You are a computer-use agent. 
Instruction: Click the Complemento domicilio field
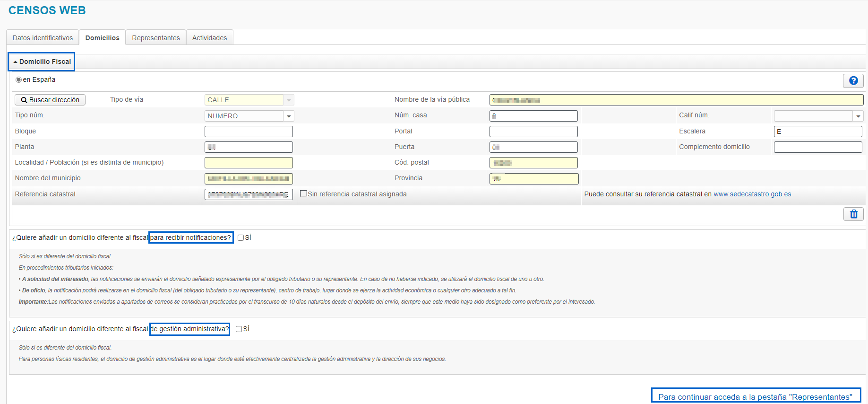click(x=818, y=147)
